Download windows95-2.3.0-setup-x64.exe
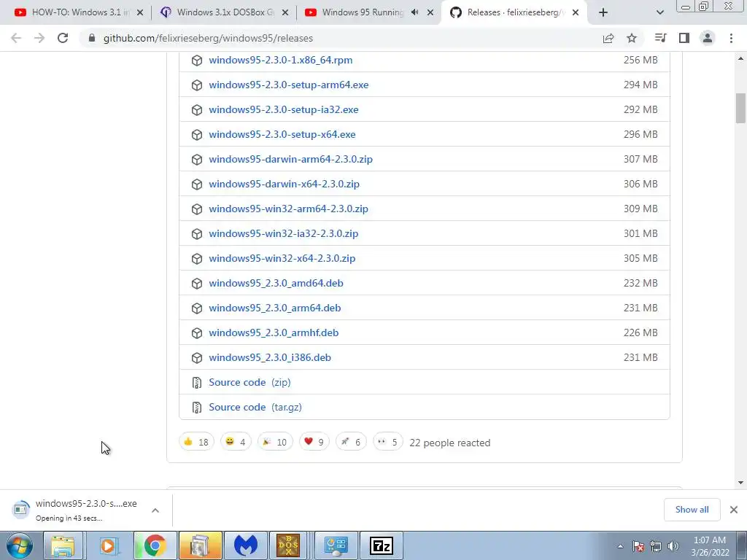Viewport: 747px width, 560px height. pyautogui.click(x=282, y=134)
